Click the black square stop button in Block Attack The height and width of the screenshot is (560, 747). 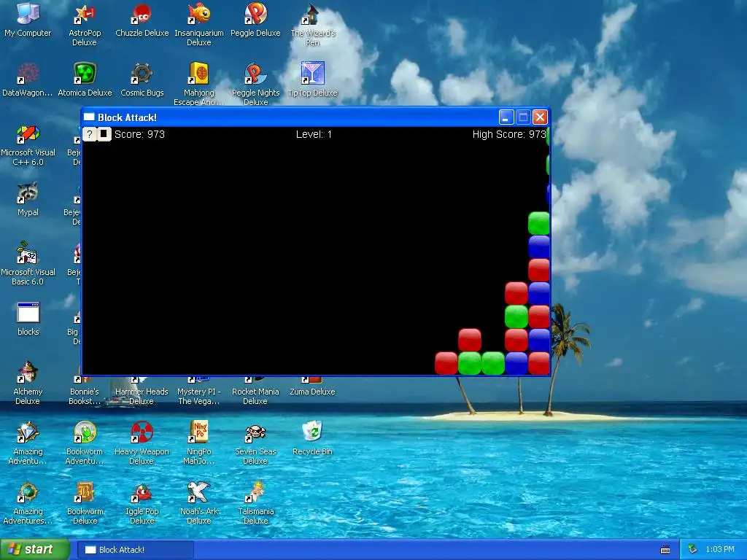[104, 134]
